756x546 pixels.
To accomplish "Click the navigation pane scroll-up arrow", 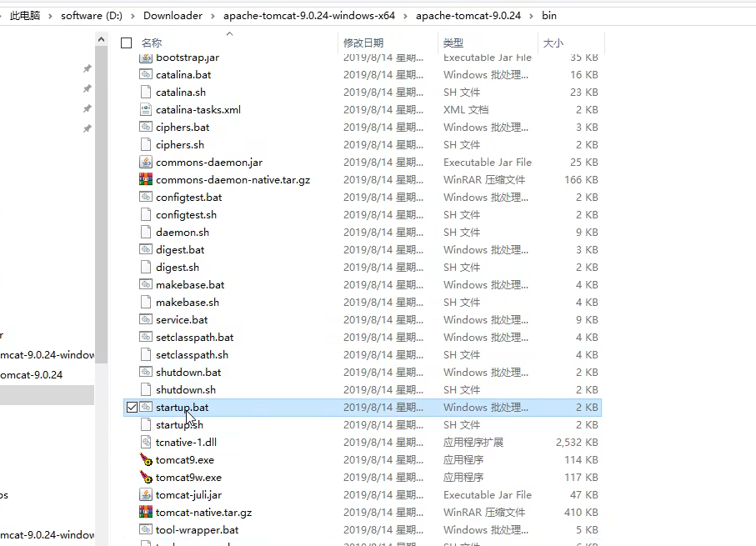I will click(101, 39).
